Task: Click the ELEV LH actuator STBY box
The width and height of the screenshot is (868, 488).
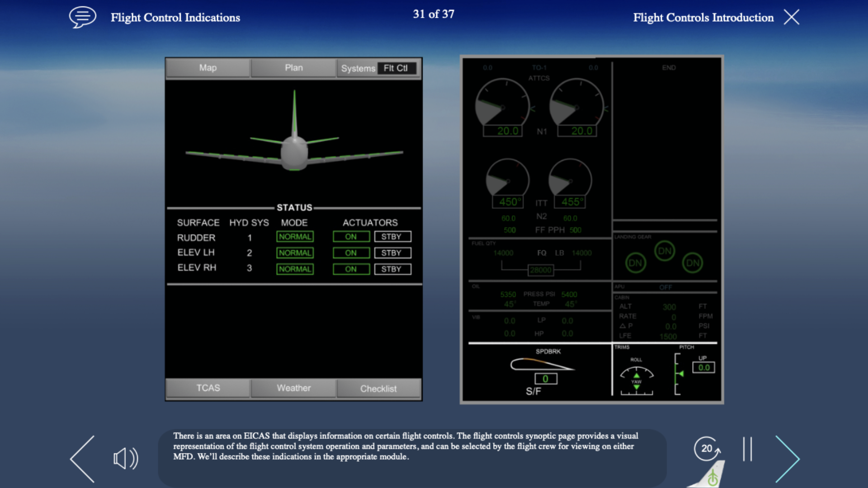Action: 392,253
